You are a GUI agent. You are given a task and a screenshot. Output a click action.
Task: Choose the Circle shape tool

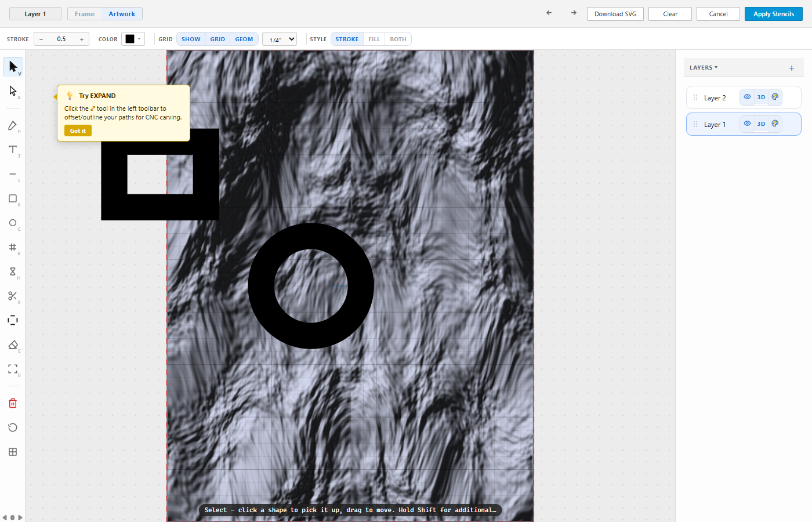(13, 223)
